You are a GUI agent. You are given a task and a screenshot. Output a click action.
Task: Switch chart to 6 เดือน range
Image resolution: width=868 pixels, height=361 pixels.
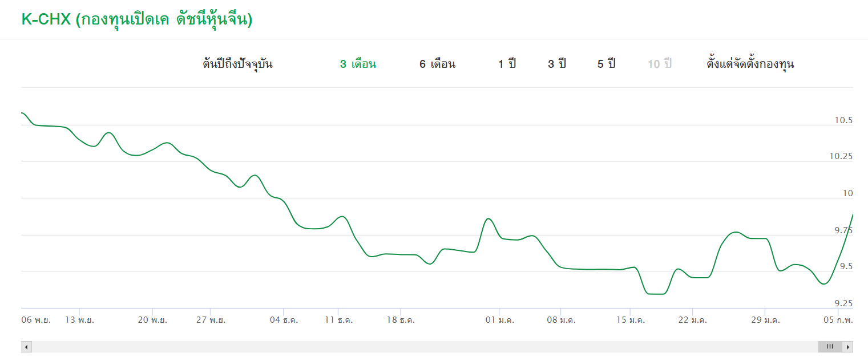click(437, 64)
